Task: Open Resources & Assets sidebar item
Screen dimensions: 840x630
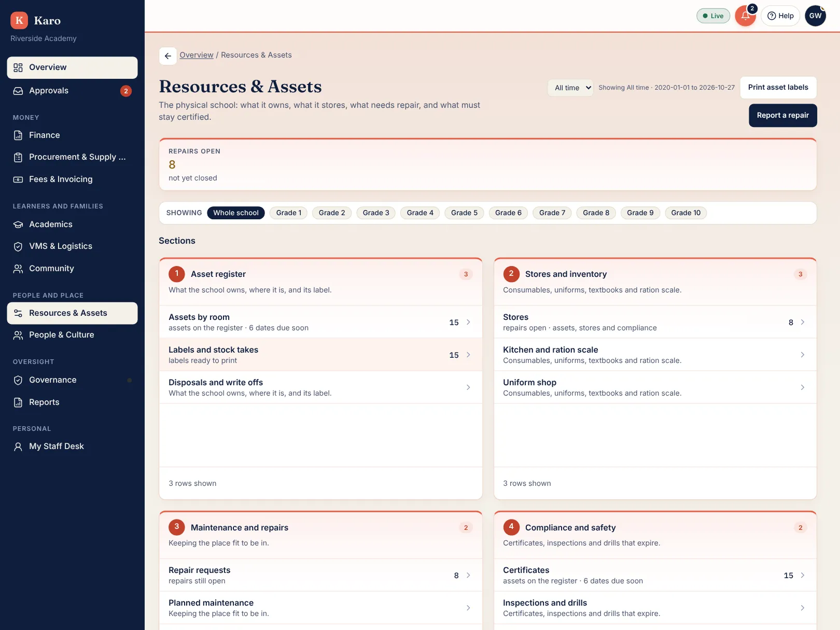Action: (72, 313)
